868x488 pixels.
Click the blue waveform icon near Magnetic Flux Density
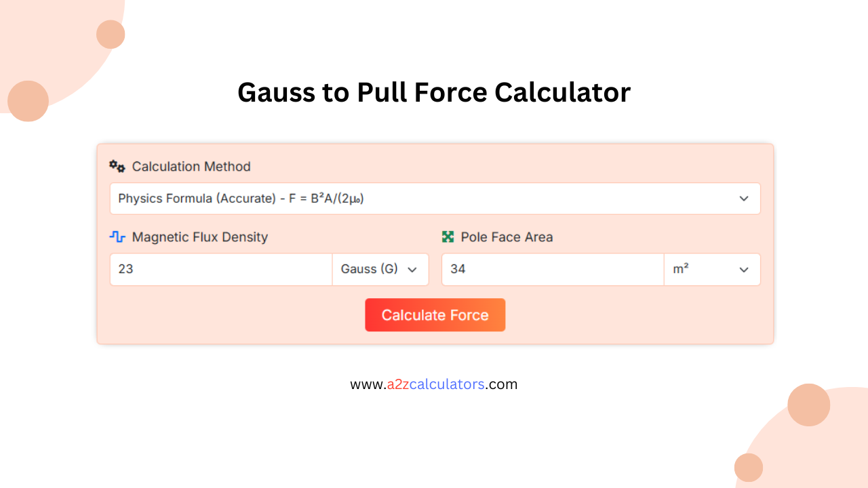(117, 237)
